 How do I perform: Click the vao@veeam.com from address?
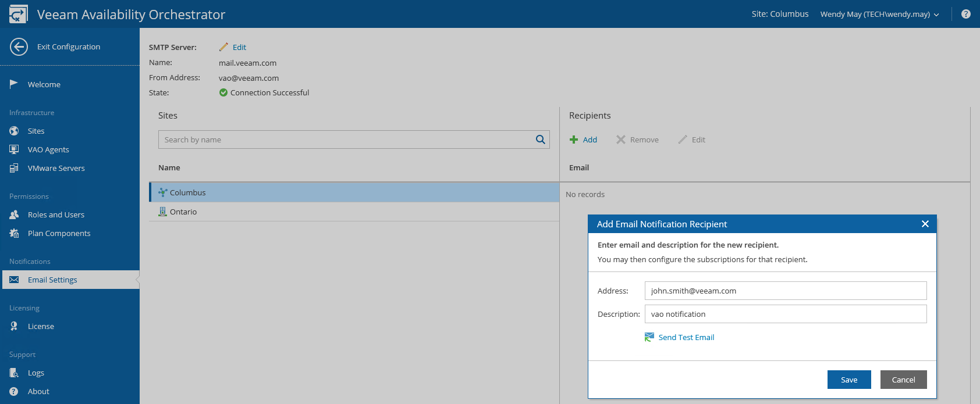[x=248, y=78]
